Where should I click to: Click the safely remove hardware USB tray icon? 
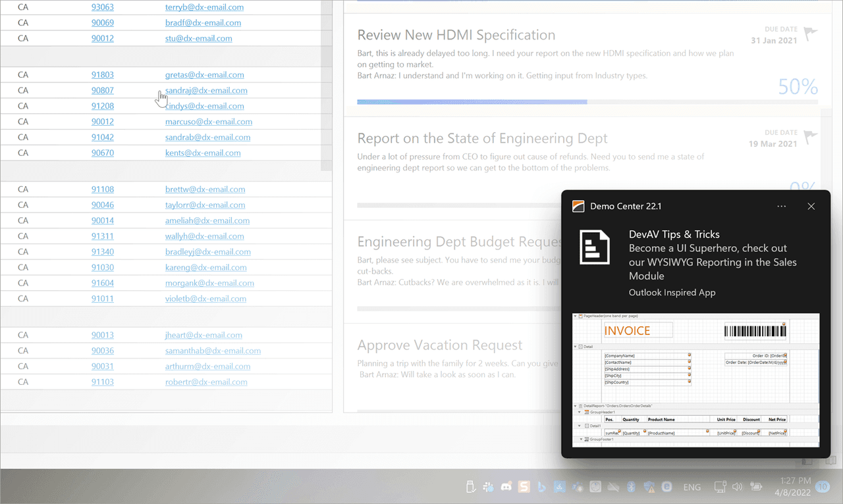point(470,487)
